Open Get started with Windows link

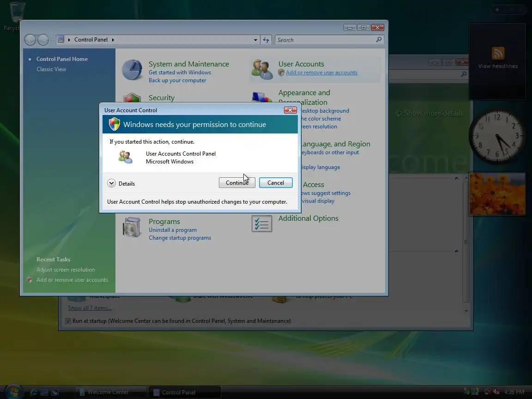pyautogui.click(x=180, y=72)
